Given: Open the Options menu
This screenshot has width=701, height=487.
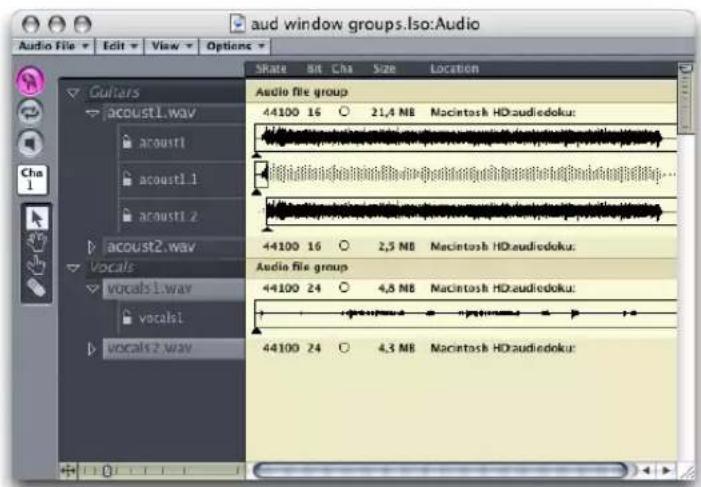Looking at the screenshot, I should point(235,46).
